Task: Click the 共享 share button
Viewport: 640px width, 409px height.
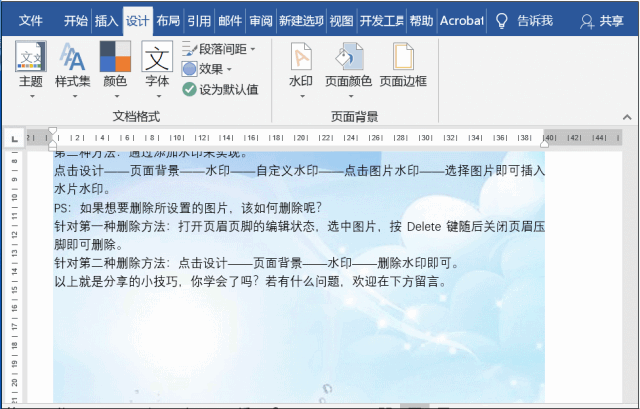Action: pyautogui.click(x=602, y=20)
